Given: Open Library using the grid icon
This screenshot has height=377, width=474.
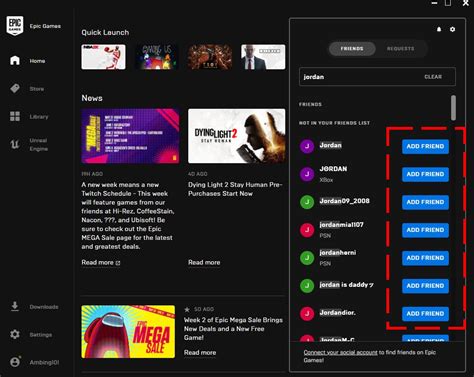Looking at the screenshot, I should point(15,116).
